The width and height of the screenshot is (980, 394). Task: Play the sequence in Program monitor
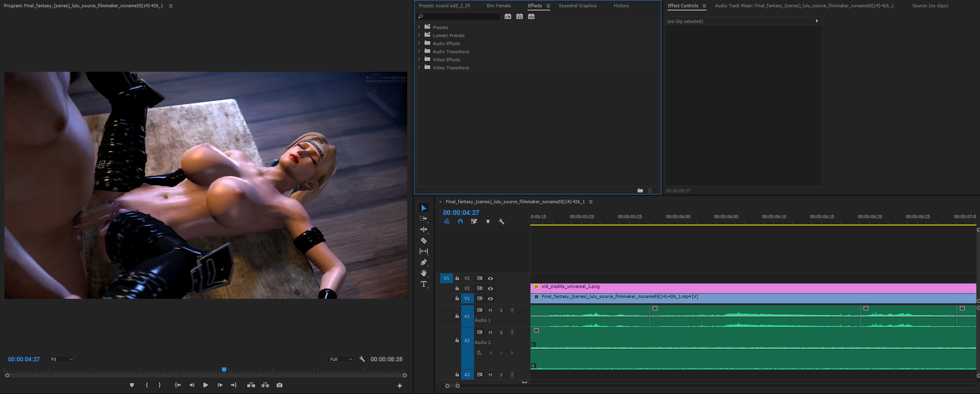206,385
